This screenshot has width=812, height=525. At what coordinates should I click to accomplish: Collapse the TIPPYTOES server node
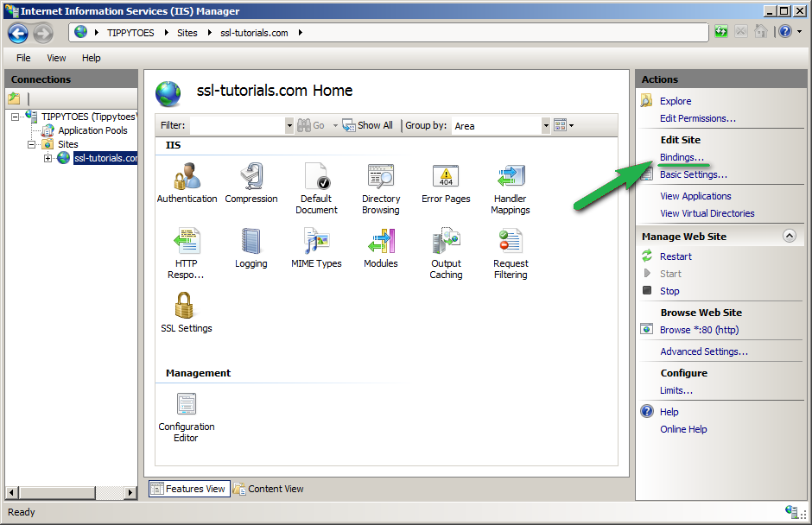coord(15,117)
